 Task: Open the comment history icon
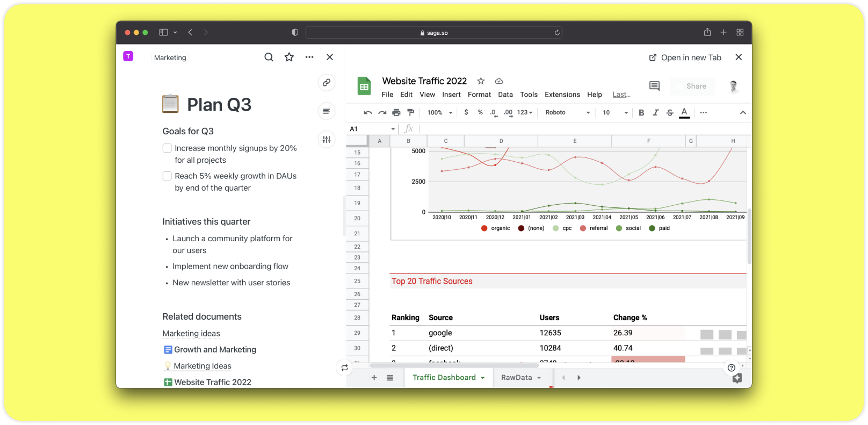(654, 86)
